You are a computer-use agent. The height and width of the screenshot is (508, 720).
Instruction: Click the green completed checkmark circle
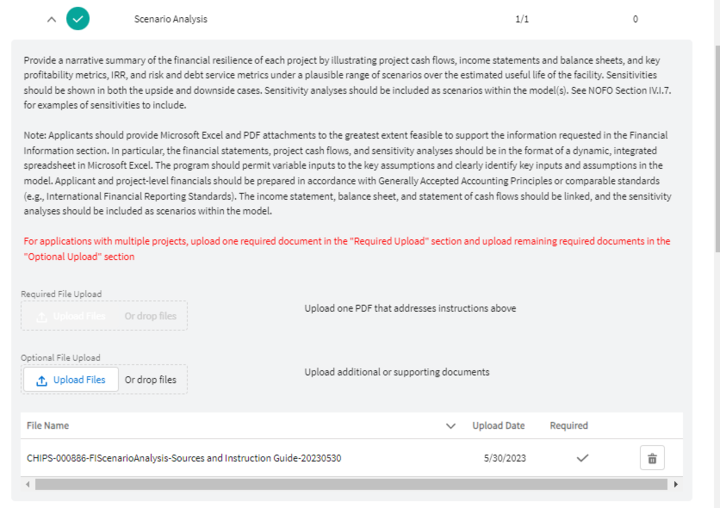click(78, 19)
